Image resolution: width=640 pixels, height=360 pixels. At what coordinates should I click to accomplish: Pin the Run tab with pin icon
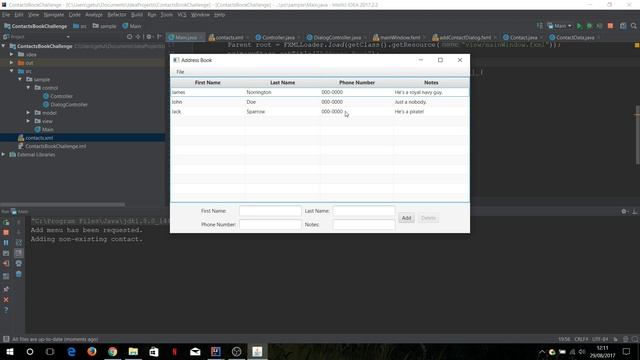point(6,289)
